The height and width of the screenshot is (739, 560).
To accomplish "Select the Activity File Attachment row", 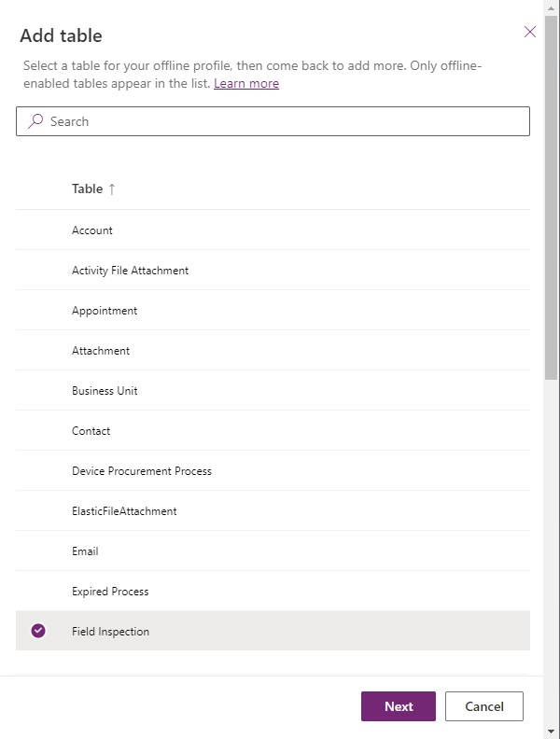I will click(273, 270).
